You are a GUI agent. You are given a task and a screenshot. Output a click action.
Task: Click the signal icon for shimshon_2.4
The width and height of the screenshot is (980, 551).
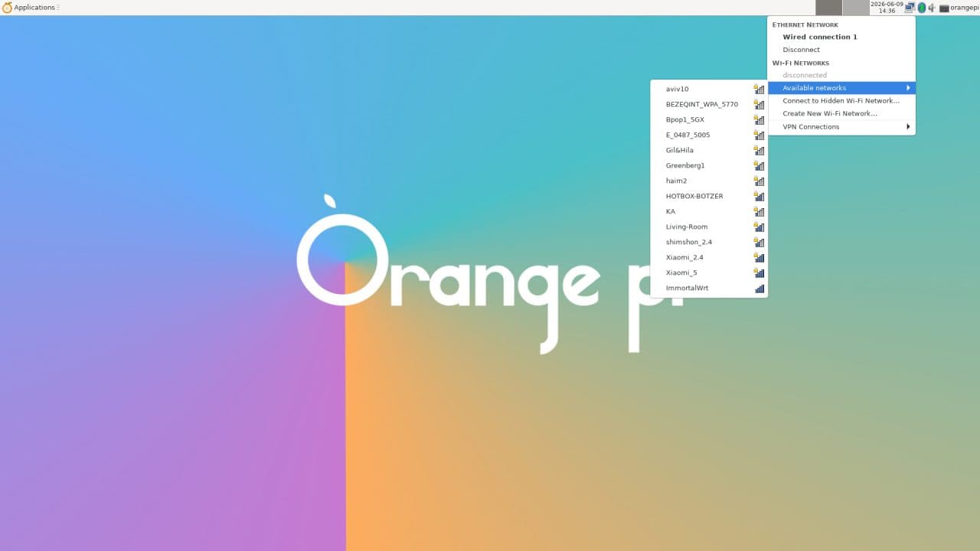point(759,242)
